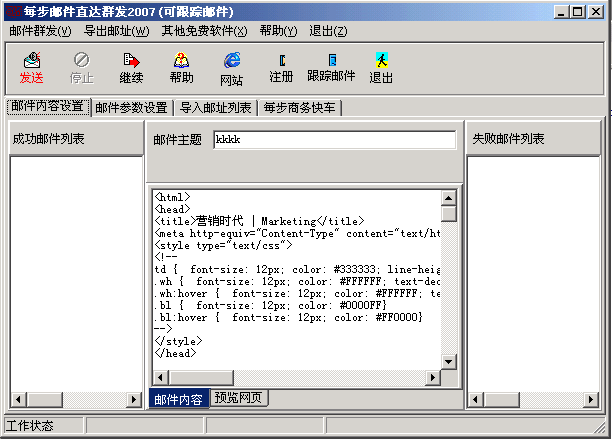Switch to the 邮件参数设置 tab
The height and width of the screenshot is (439, 612).
click(x=132, y=108)
